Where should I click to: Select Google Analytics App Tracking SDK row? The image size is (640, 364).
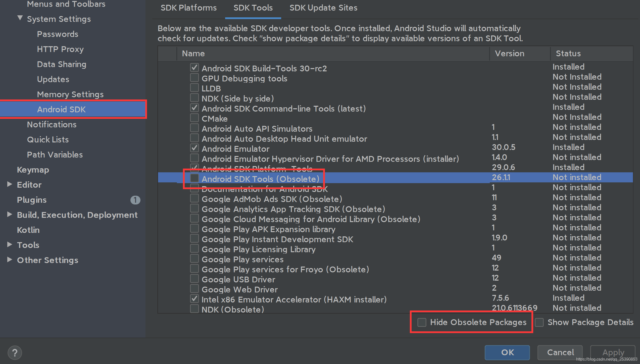coord(395,209)
